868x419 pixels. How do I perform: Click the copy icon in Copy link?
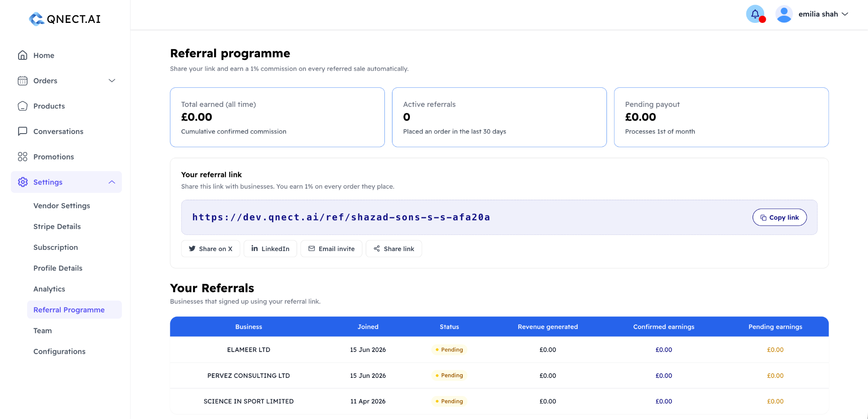(x=763, y=218)
